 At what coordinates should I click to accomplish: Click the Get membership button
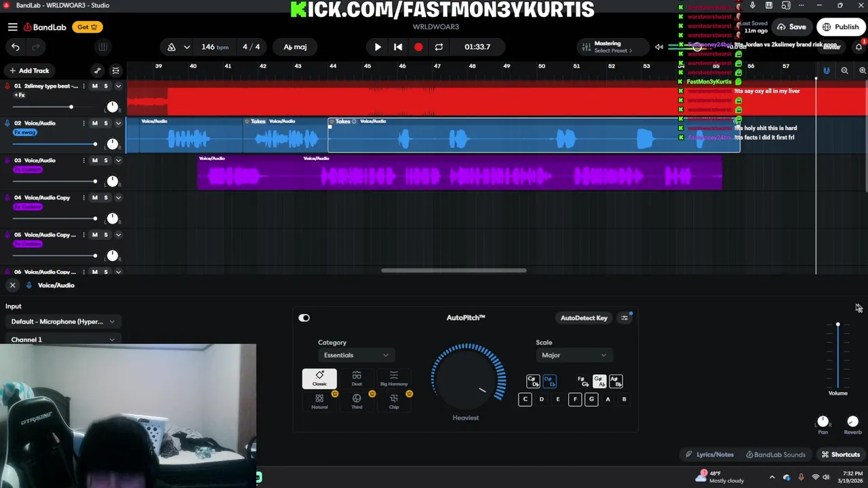[87, 27]
